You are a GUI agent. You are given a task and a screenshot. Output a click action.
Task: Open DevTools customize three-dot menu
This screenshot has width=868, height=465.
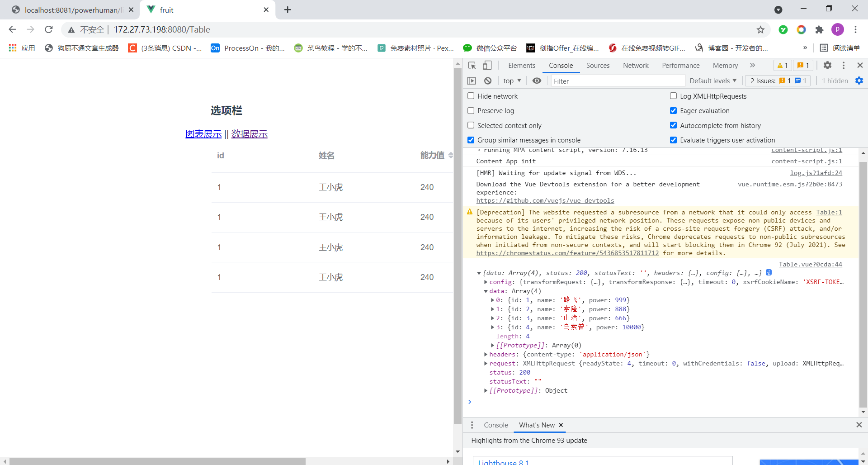pyautogui.click(x=844, y=65)
